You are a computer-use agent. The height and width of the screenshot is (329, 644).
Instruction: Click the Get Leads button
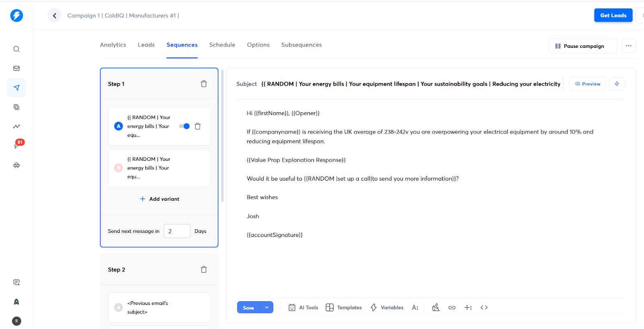[613, 15]
